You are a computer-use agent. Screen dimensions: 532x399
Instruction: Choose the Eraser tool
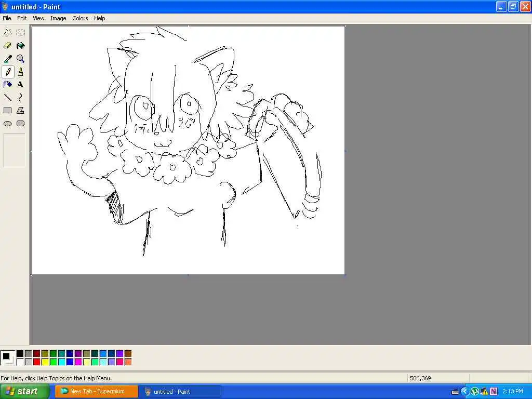pos(7,46)
